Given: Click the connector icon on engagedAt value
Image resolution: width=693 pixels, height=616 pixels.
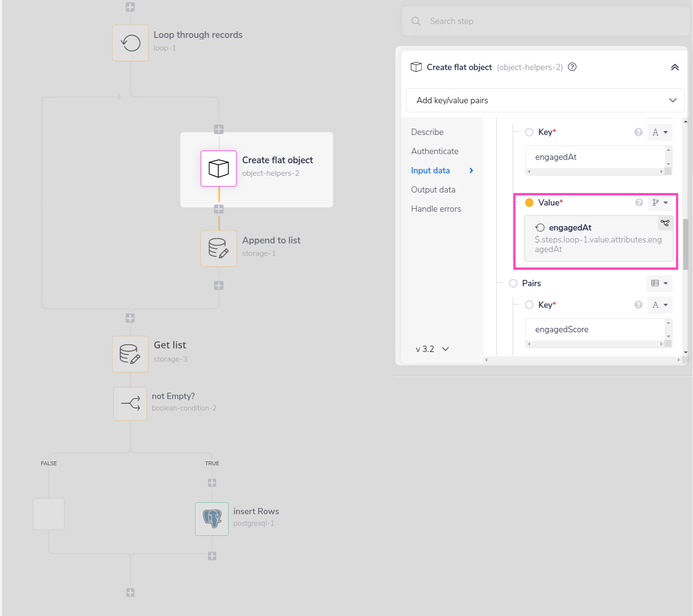Looking at the screenshot, I should [665, 223].
